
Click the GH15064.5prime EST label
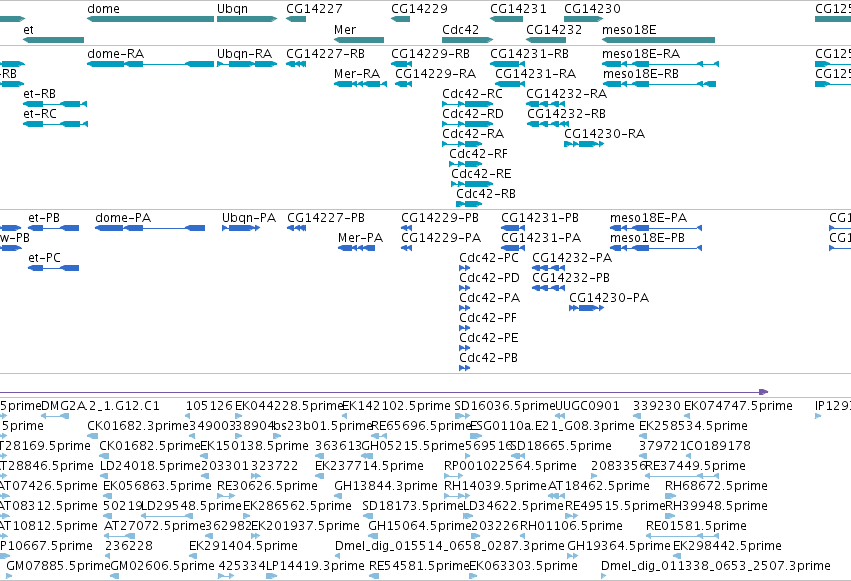pos(420,526)
